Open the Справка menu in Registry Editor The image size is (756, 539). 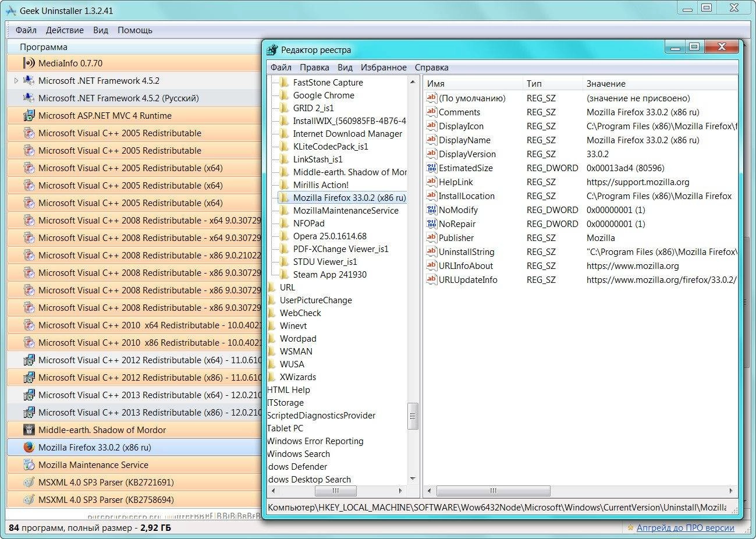431,67
